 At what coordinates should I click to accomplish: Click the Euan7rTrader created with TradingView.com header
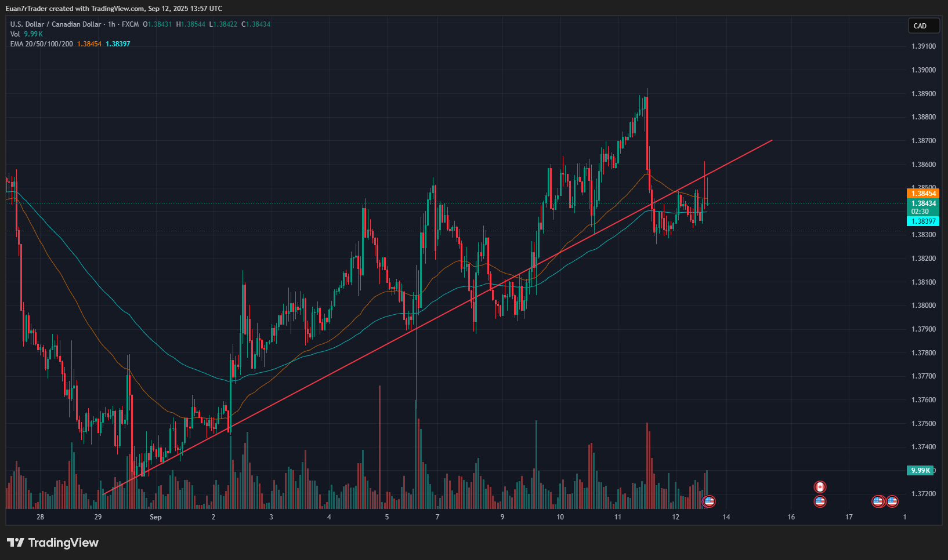(x=114, y=8)
